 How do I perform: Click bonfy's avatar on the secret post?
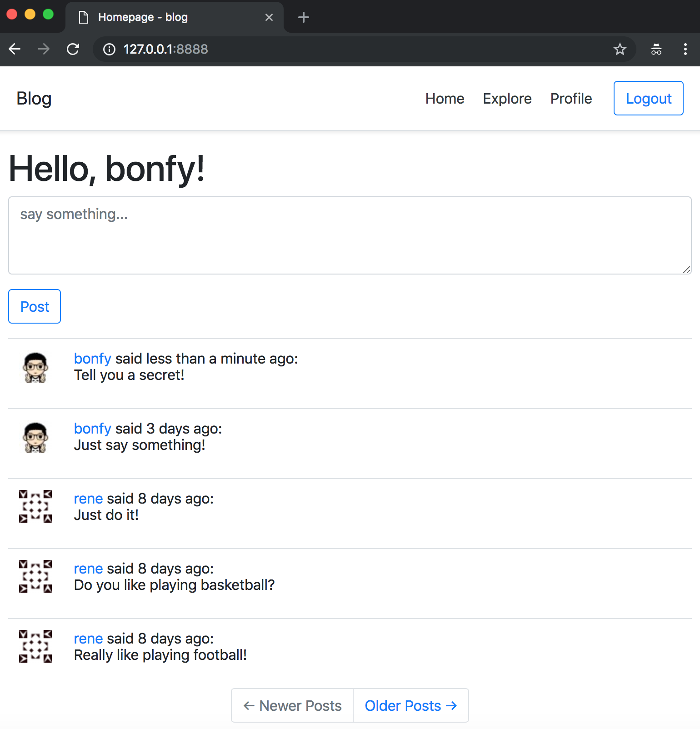coord(35,367)
